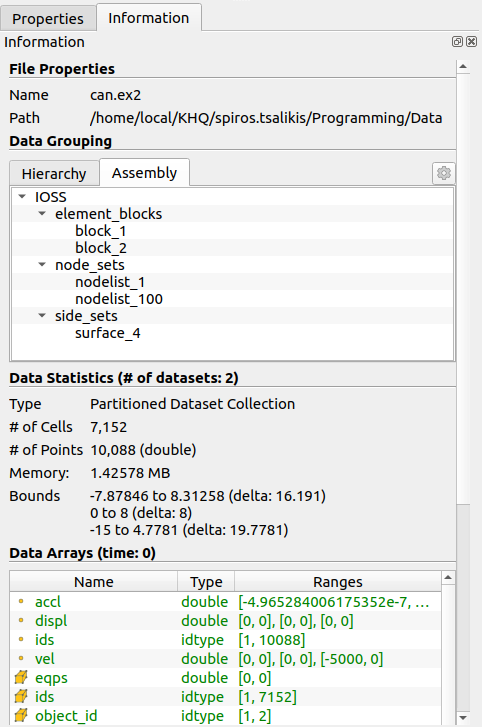Select block_2 in the assembly tree
The width and height of the screenshot is (482, 727).
point(101,248)
